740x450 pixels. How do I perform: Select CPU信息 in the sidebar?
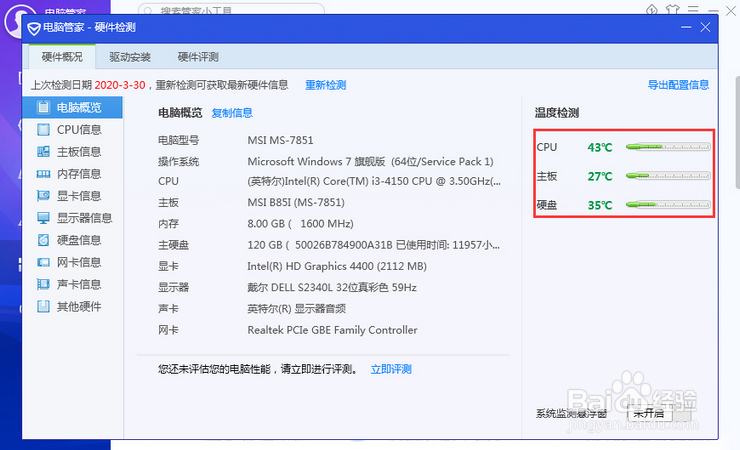(x=72, y=130)
